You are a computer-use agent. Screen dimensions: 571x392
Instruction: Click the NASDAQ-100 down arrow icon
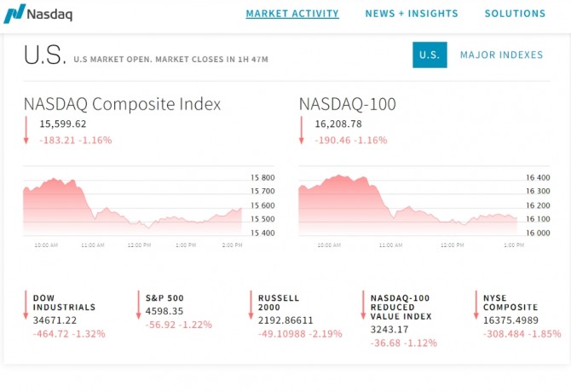[301, 130]
